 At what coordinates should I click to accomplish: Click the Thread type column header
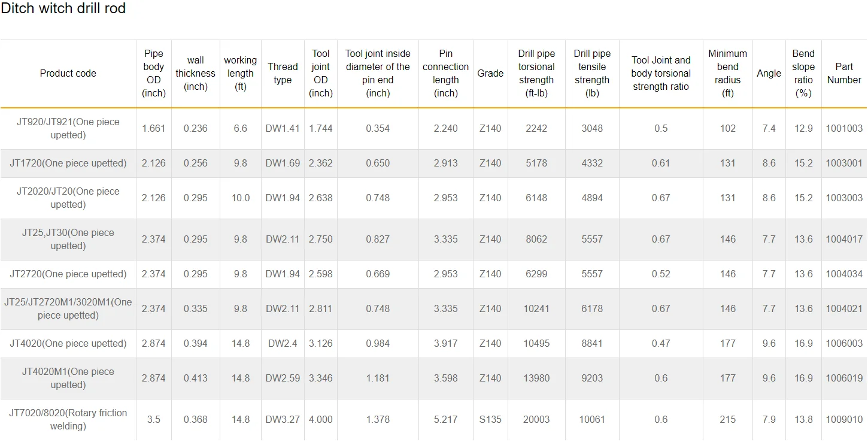(x=283, y=74)
